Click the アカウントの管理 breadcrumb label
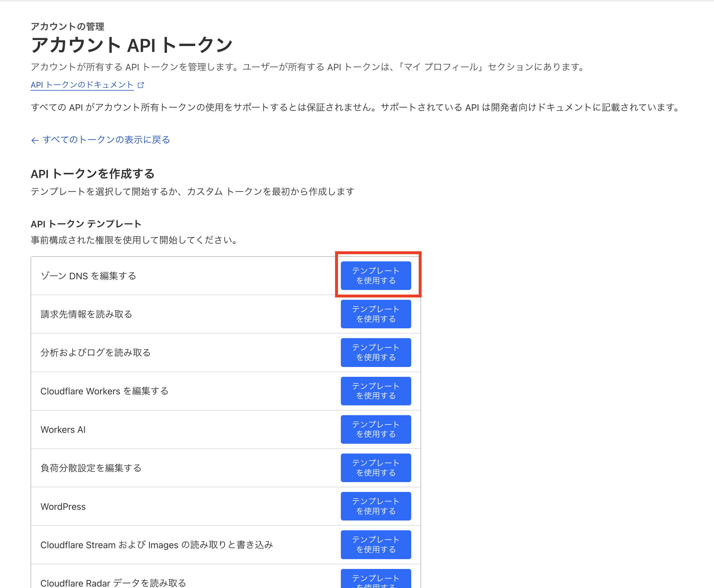Viewport: 714px width, 588px height. [67, 27]
